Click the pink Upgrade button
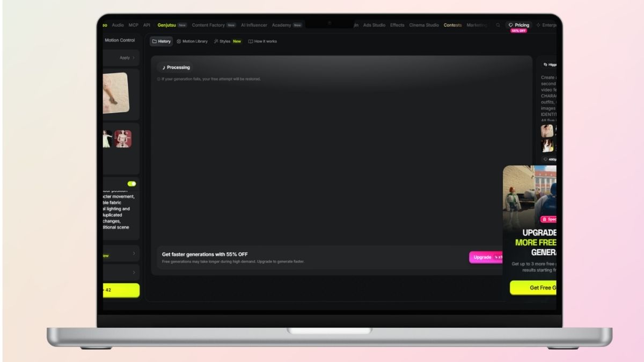This screenshot has width=644, height=362. click(486, 257)
